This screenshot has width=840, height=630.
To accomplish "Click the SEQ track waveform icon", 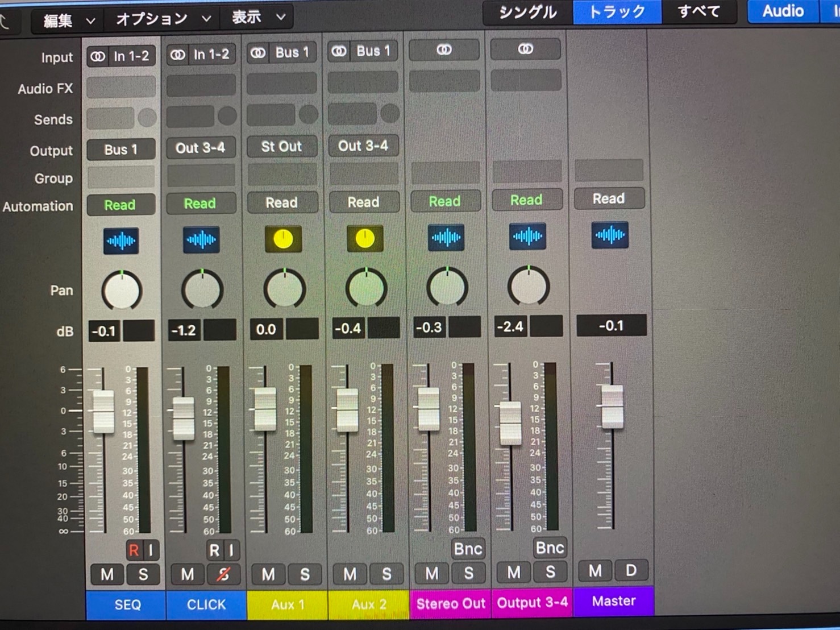I will click(121, 241).
